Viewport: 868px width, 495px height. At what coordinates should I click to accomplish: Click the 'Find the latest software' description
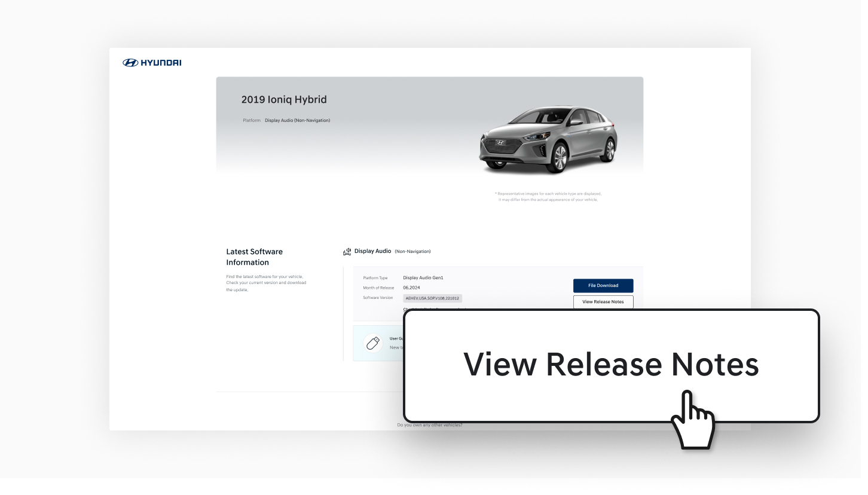click(266, 283)
